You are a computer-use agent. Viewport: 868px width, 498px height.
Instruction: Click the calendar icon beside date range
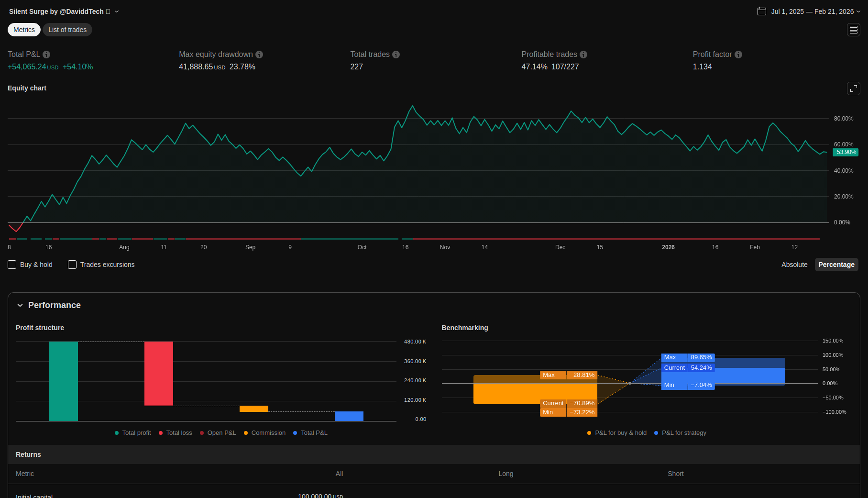pos(762,11)
